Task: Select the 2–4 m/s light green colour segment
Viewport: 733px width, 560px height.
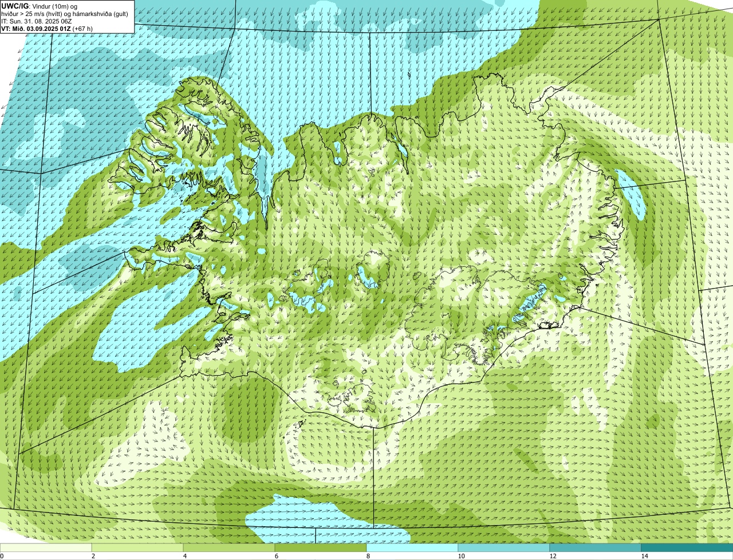Action: pos(137,547)
